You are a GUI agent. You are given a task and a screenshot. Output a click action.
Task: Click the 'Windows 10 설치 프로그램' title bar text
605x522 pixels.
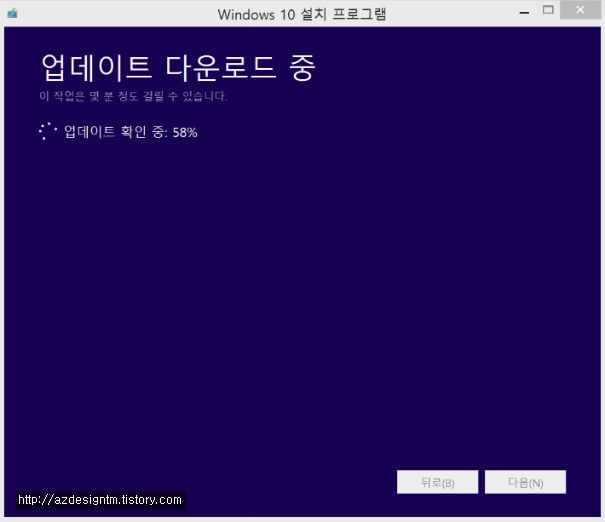[x=302, y=14]
